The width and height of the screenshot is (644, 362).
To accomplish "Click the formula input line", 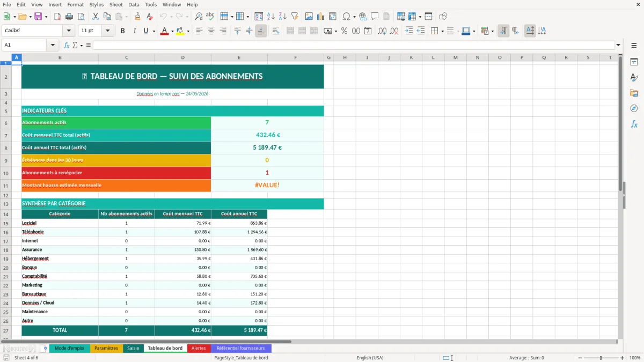I will tap(353, 45).
